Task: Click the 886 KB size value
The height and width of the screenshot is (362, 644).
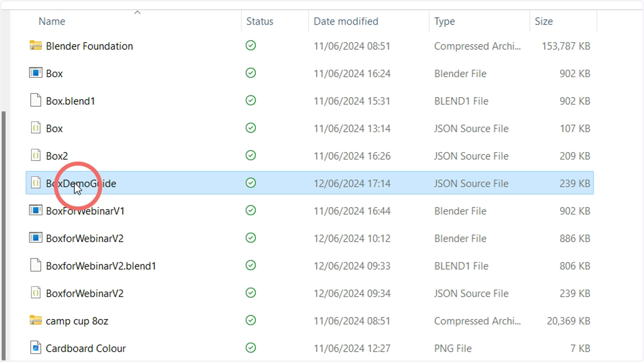Action: (575, 238)
